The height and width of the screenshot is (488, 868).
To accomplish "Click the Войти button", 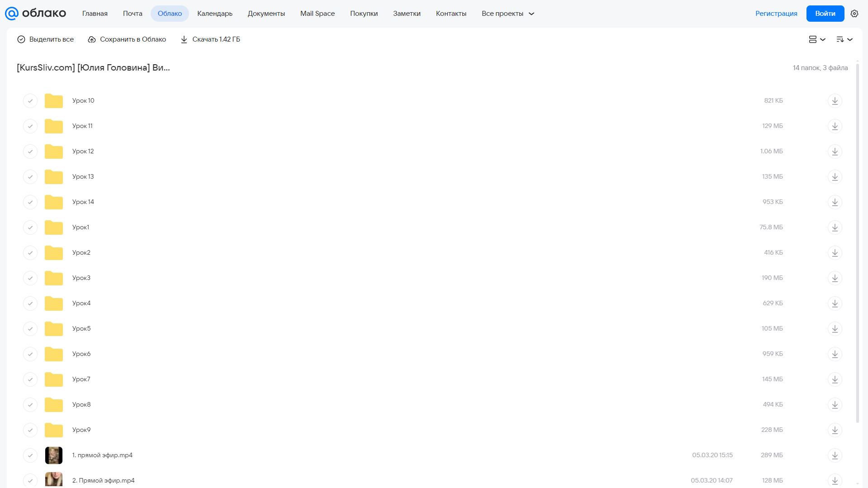I will point(825,14).
